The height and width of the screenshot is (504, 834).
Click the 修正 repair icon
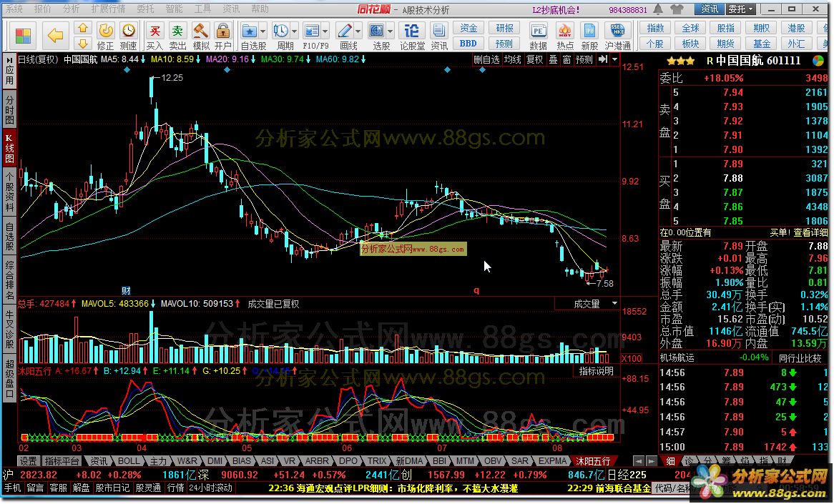105,36
